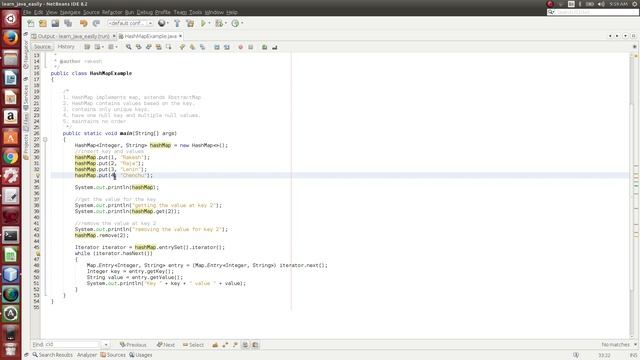Toggle Whole Words in find bar
The image size is (640, 360).
pos(225,345)
